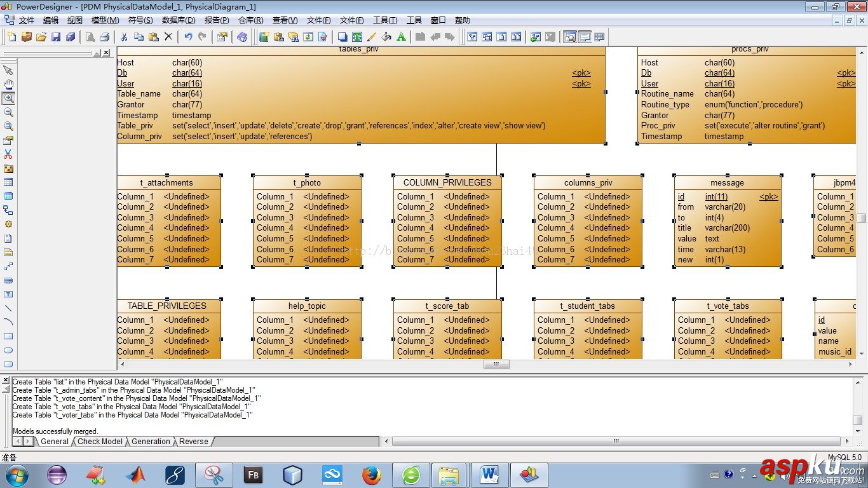The width and height of the screenshot is (868, 488).
Task: Switch to the Check Model output tab
Action: (x=100, y=442)
